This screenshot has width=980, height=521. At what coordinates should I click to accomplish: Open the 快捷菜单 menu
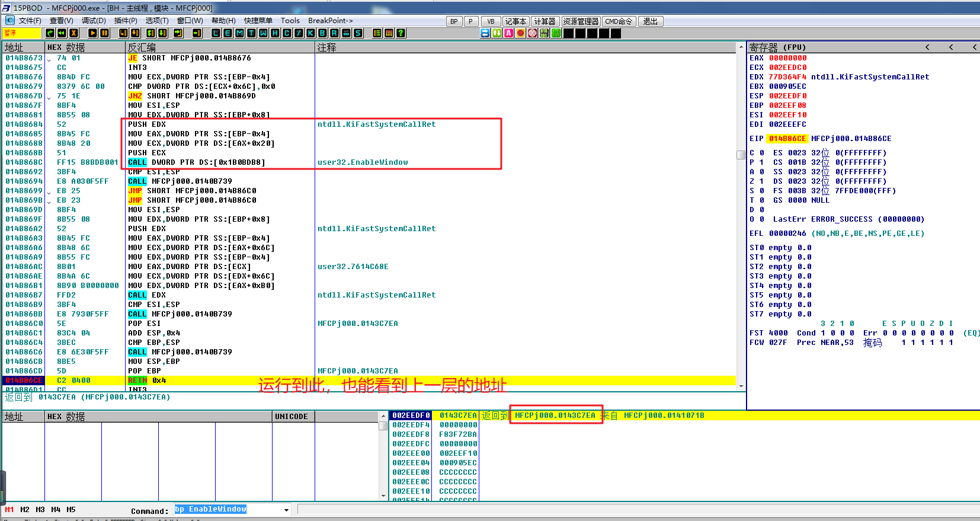point(258,21)
